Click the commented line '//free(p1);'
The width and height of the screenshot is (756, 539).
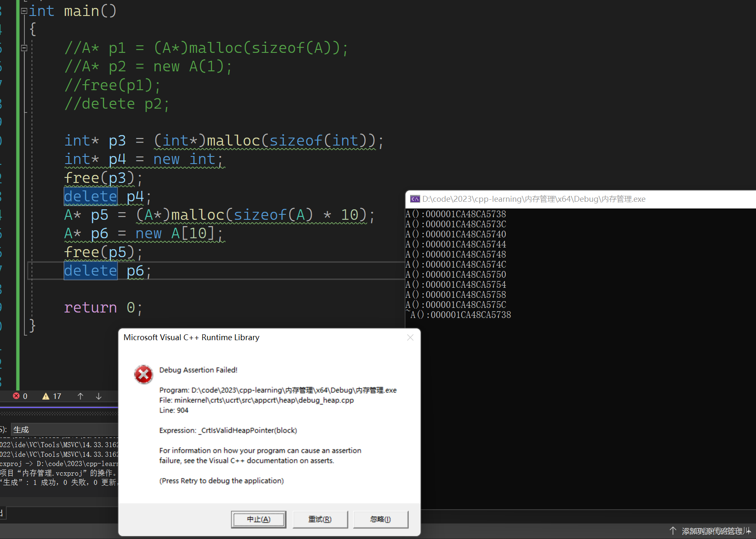pyautogui.click(x=112, y=85)
